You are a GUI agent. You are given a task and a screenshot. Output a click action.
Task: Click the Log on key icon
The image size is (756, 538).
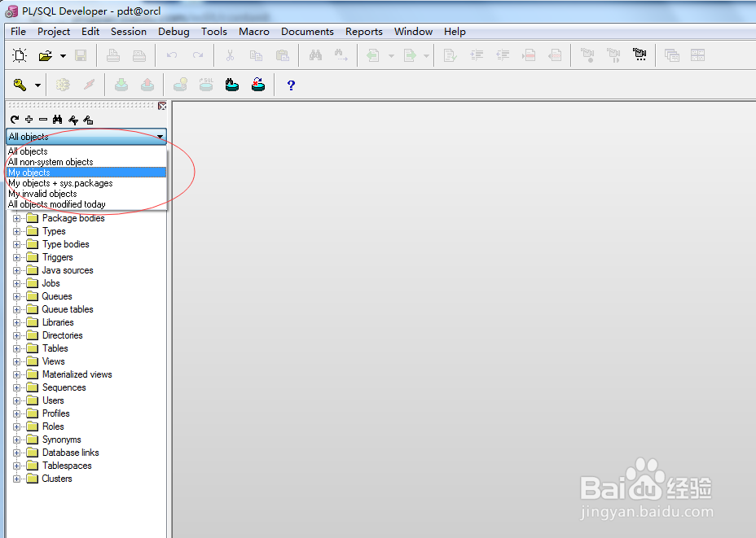click(x=20, y=85)
